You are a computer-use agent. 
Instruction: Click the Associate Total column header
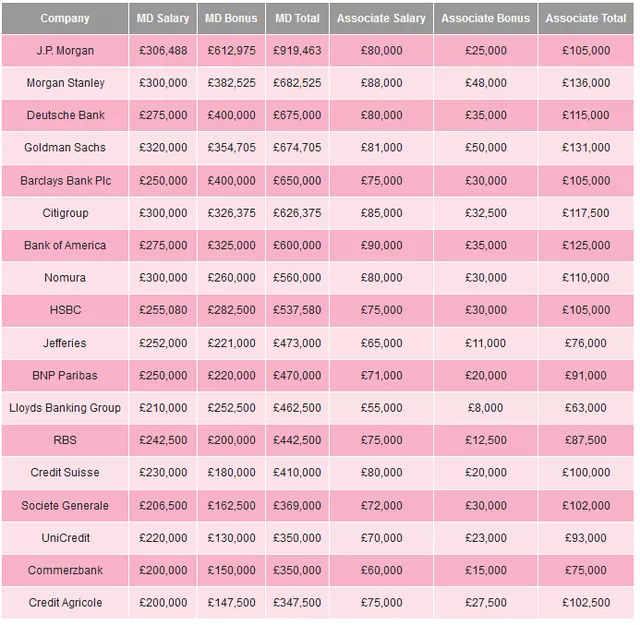coord(586,18)
